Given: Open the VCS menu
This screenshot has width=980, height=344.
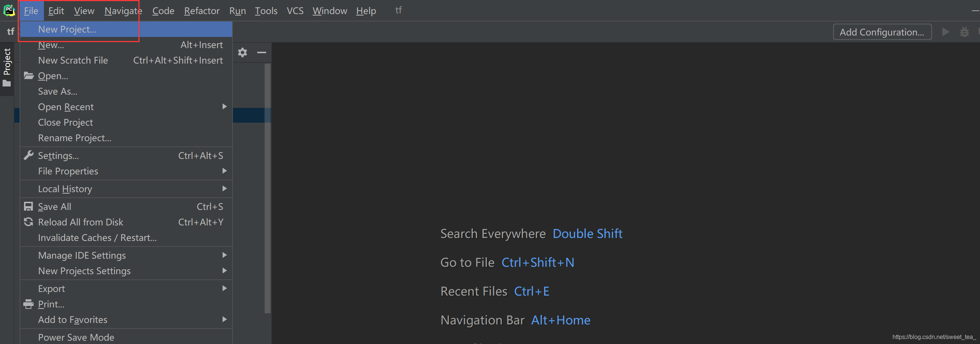Looking at the screenshot, I should coord(295,11).
